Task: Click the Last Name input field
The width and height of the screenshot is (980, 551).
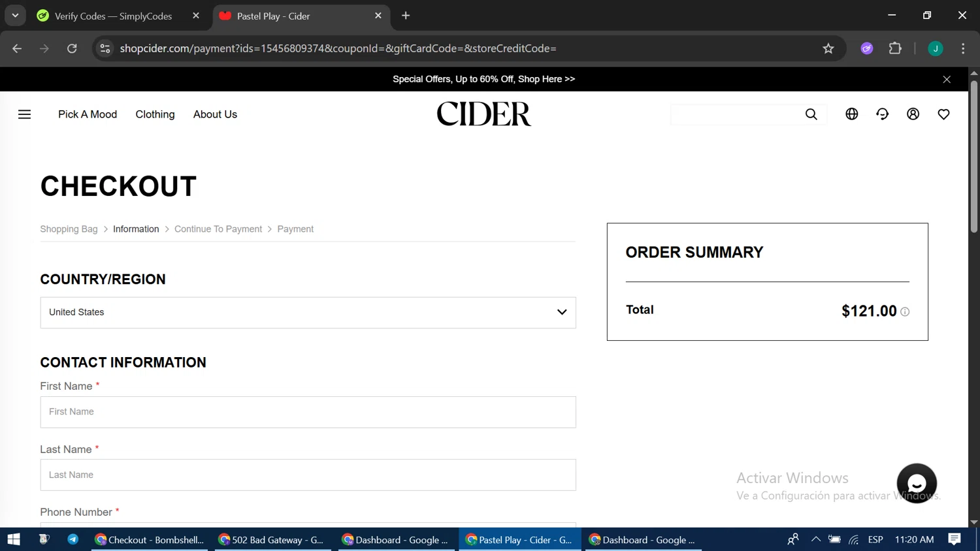Action: tap(308, 475)
